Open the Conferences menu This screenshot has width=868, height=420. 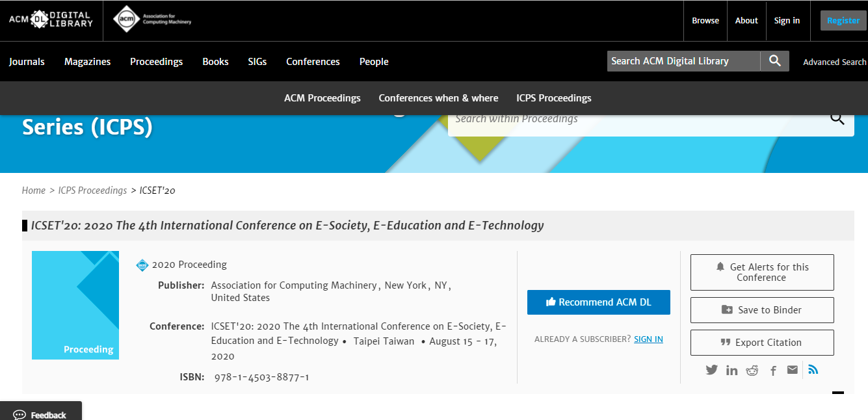point(313,62)
